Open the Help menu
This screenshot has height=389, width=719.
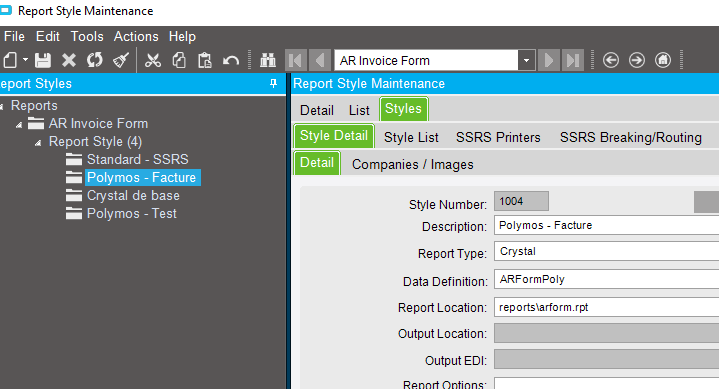182,36
